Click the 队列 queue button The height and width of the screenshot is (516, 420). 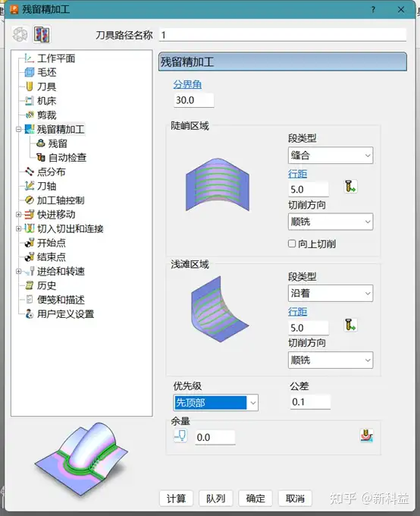[216, 499]
